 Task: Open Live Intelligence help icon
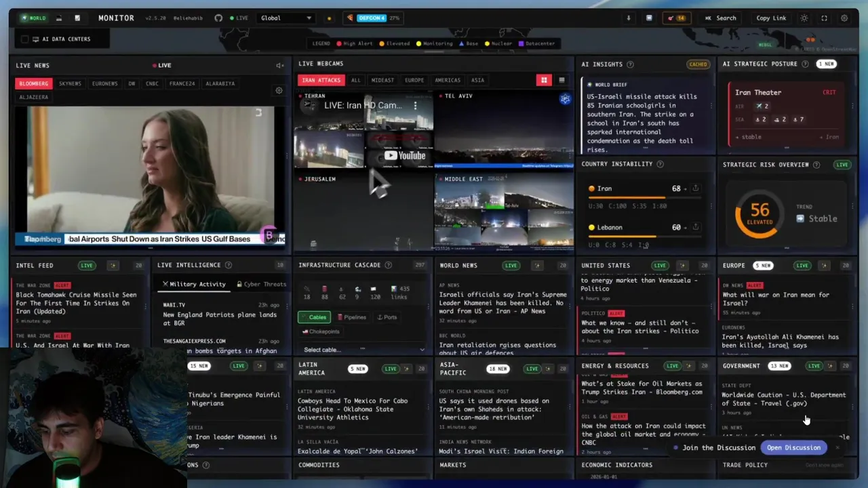pyautogui.click(x=229, y=265)
